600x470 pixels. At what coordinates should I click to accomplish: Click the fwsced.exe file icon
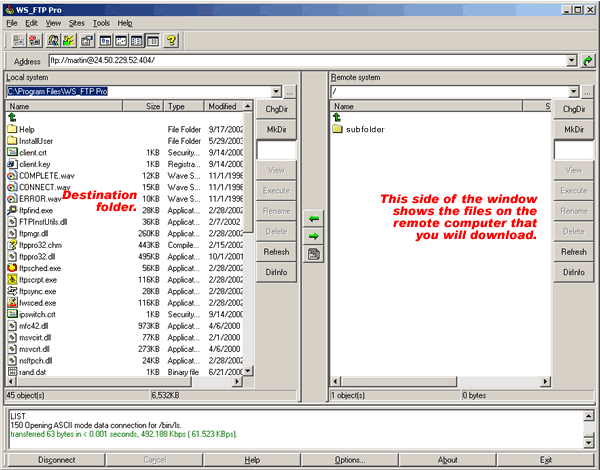click(x=12, y=302)
